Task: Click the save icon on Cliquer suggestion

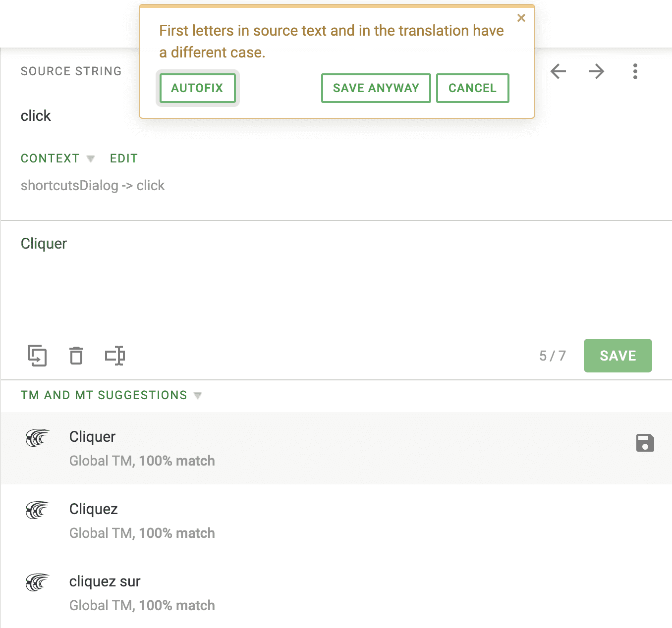Action: tap(645, 443)
